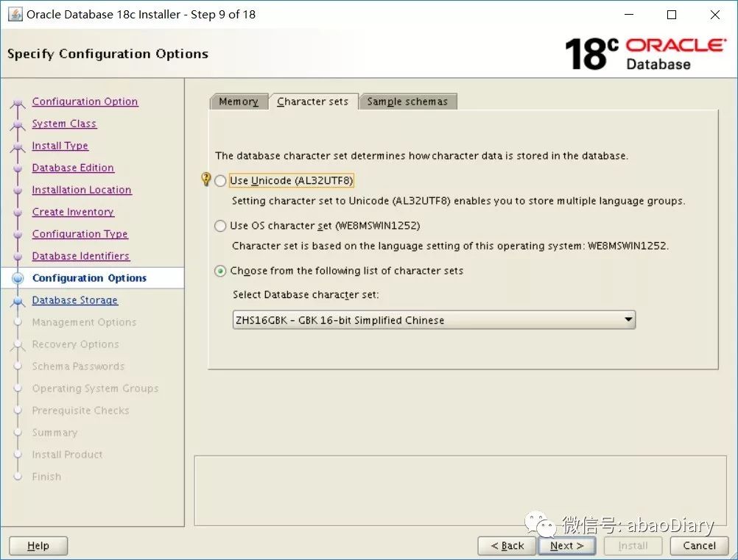This screenshot has width=738, height=560.
Task: Go to Configuration Type step link
Action: coord(80,234)
